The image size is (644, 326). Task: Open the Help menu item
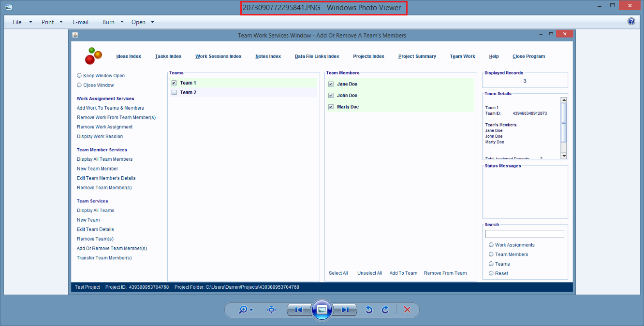(x=494, y=57)
